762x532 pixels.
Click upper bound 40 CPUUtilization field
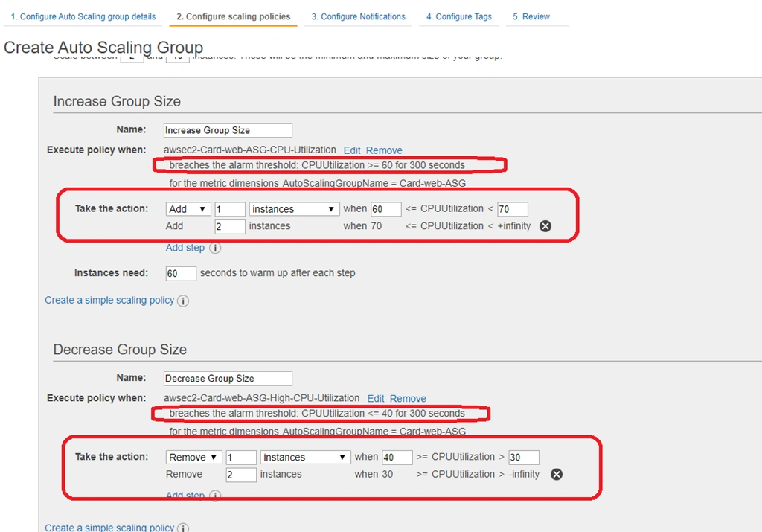pos(397,457)
